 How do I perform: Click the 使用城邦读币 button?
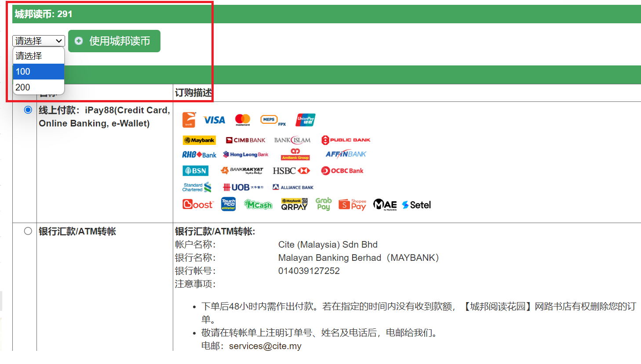114,41
